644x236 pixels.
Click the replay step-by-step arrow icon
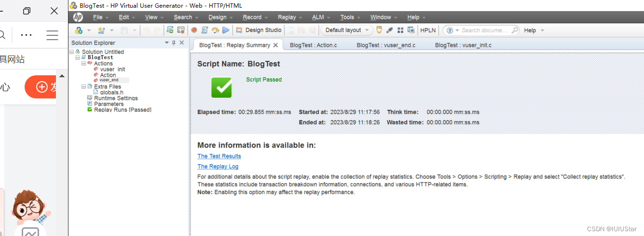pyautogui.click(x=215, y=30)
